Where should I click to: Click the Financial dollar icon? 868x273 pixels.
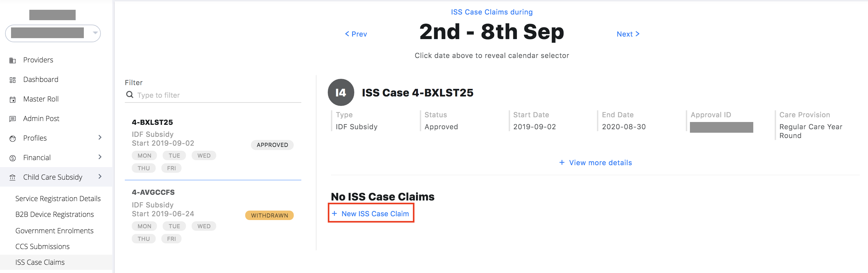[13, 158]
